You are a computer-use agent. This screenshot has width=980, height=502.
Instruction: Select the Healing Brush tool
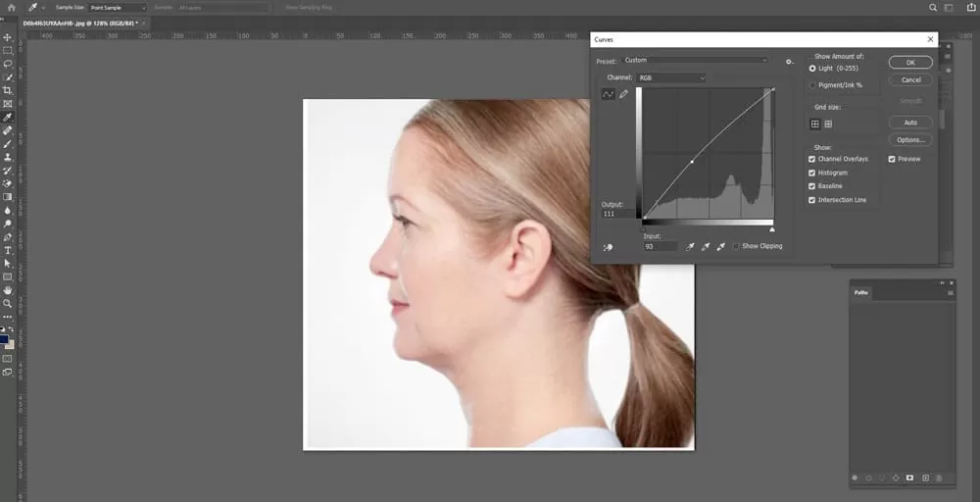point(8,130)
